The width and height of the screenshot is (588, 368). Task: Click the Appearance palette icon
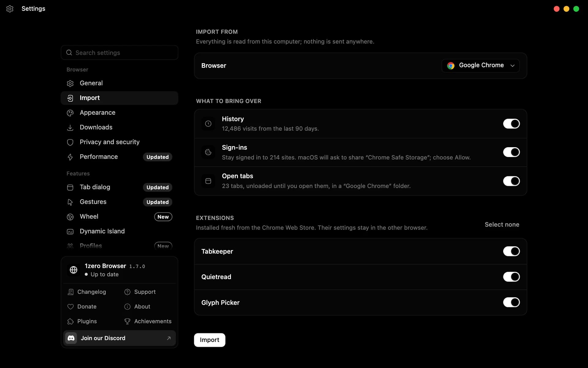pos(70,113)
